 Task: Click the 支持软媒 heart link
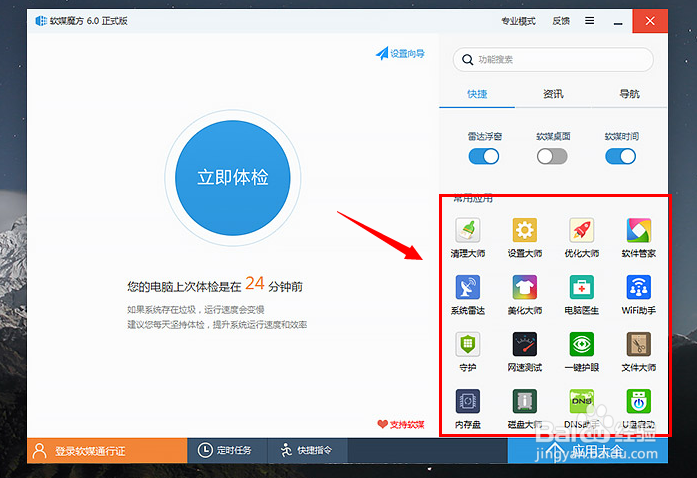pos(401,424)
